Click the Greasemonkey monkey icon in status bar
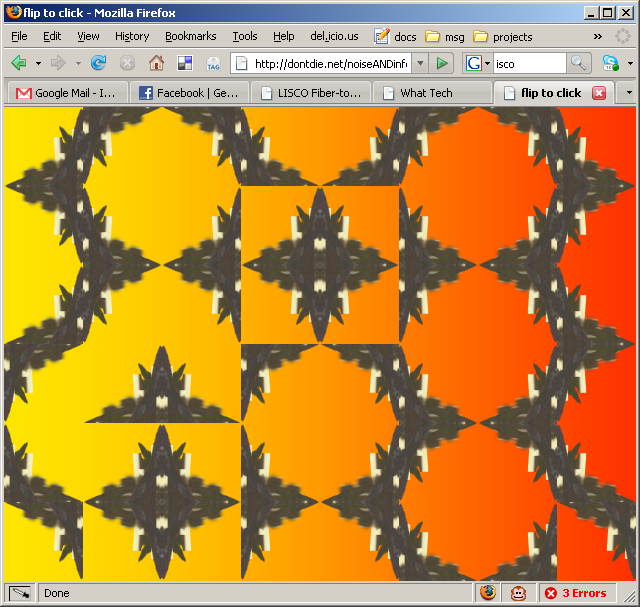 pyautogui.click(x=518, y=593)
